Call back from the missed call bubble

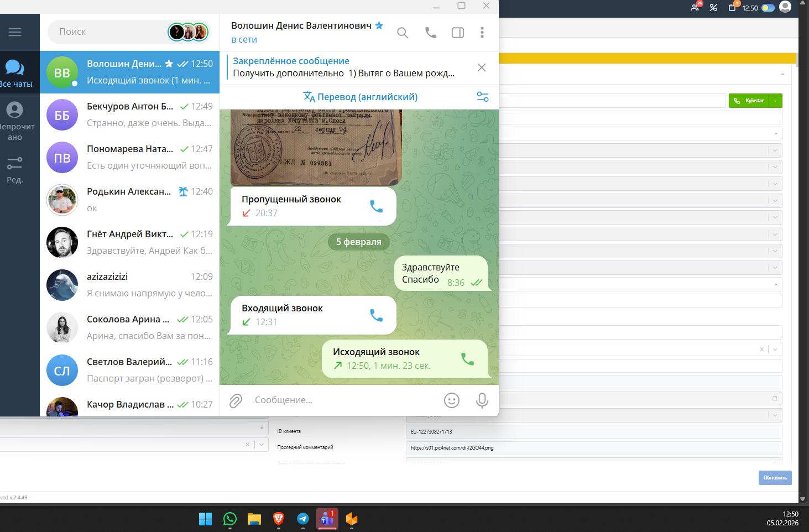[376, 206]
